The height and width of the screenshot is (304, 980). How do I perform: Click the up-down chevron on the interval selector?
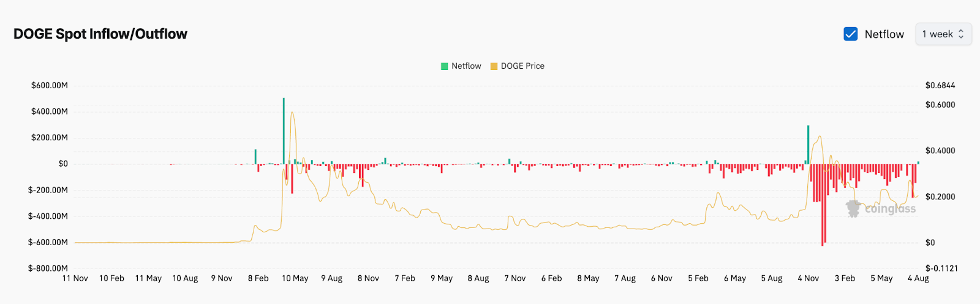961,34
